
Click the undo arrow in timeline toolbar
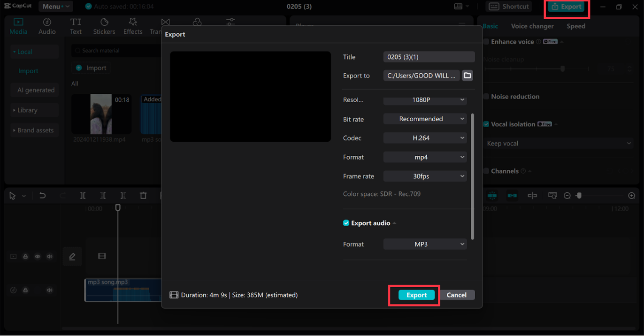42,196
